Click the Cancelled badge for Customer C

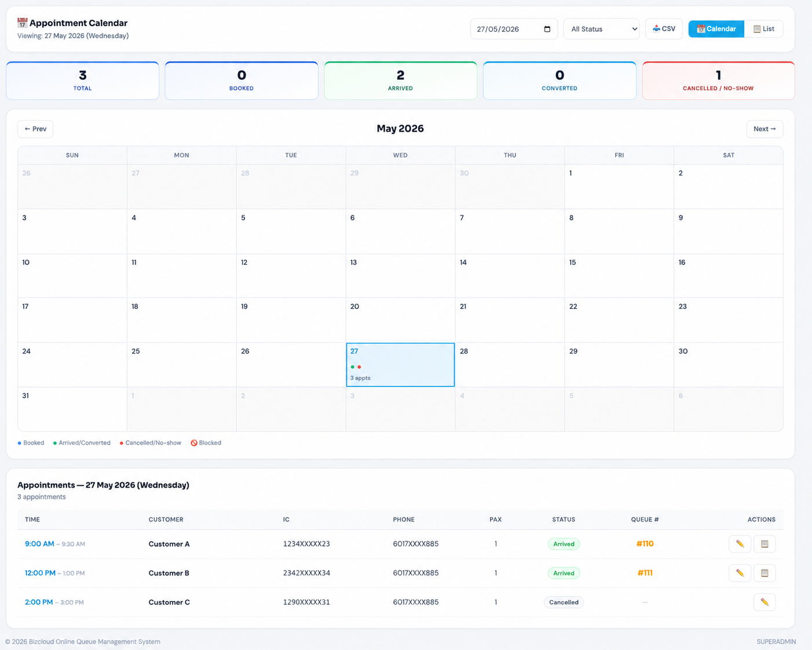[564, 602]
